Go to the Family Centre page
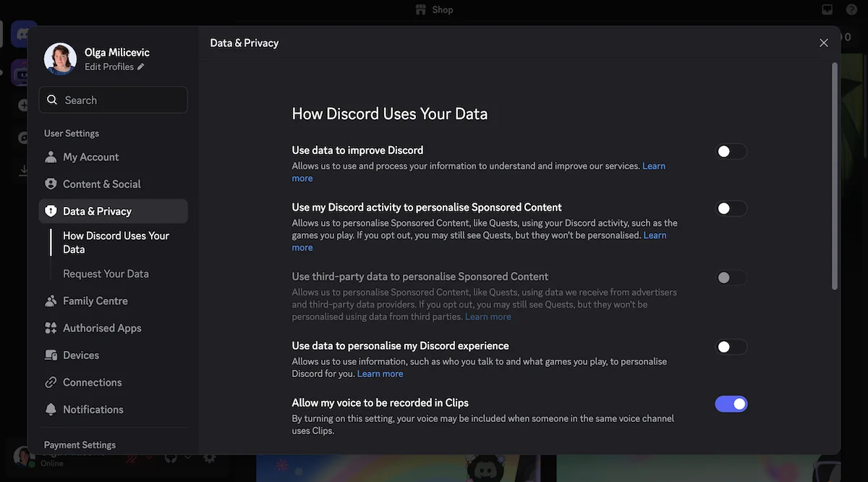 [x=114, y=301]
